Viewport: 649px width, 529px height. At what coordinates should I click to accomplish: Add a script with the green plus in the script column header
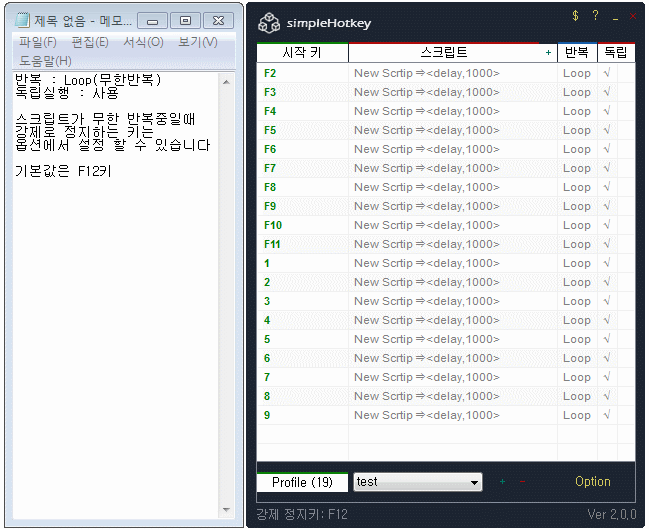tap(548, 53)
